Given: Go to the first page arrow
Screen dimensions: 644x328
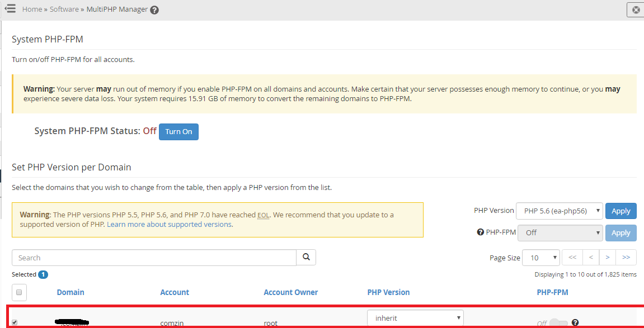Looking at the screenshot, I should (x=572, y=257).
